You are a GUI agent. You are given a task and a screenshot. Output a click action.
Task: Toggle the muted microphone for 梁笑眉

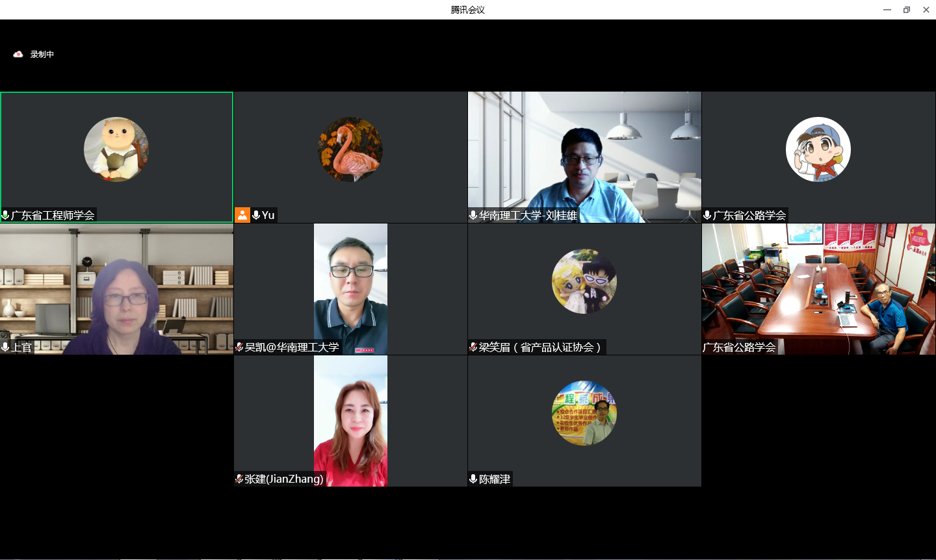[473, 348]
